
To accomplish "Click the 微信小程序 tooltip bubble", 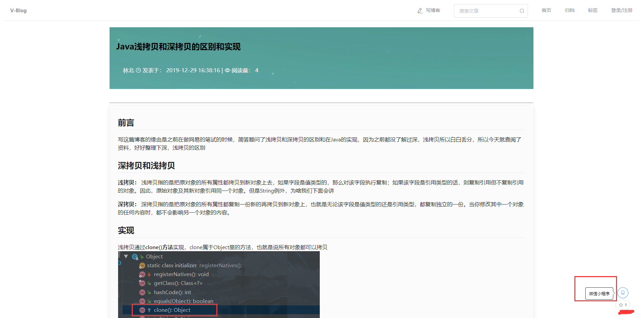I will 600,293.
